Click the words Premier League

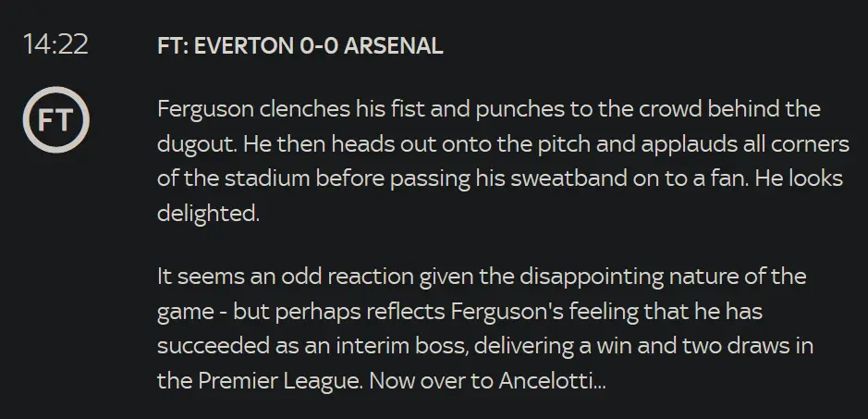coord(275,380)
